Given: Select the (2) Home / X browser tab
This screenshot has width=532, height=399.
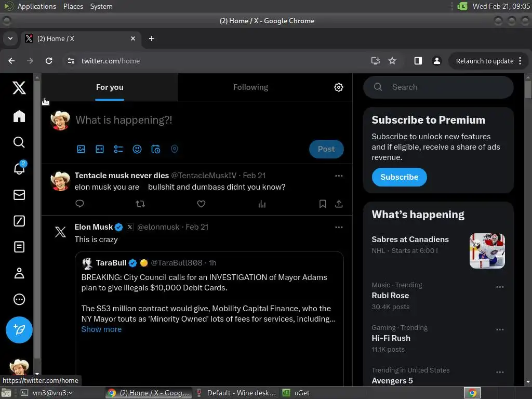Looking at the screenshot, I should tap(80, 38).
